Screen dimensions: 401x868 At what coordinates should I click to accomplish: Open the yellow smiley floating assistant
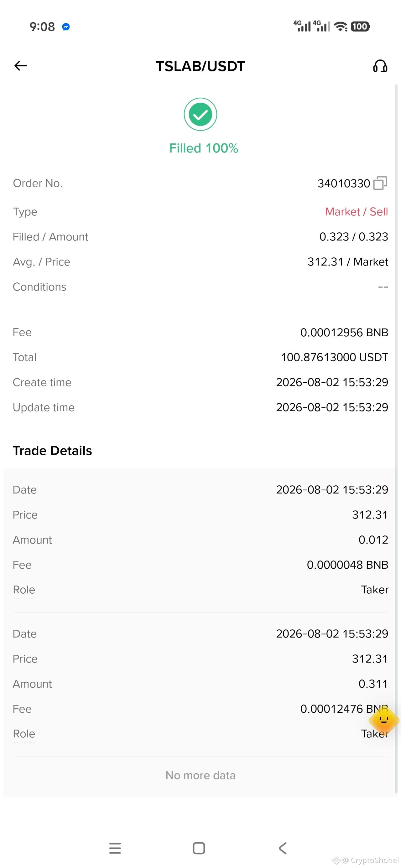384,721
